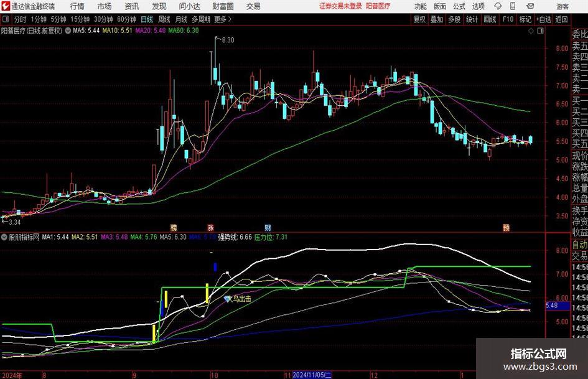Image resolution: width=588 pixels, height=379 pixels.
Task: Switch to 60分钟 chart period
Action: point(127,19)
